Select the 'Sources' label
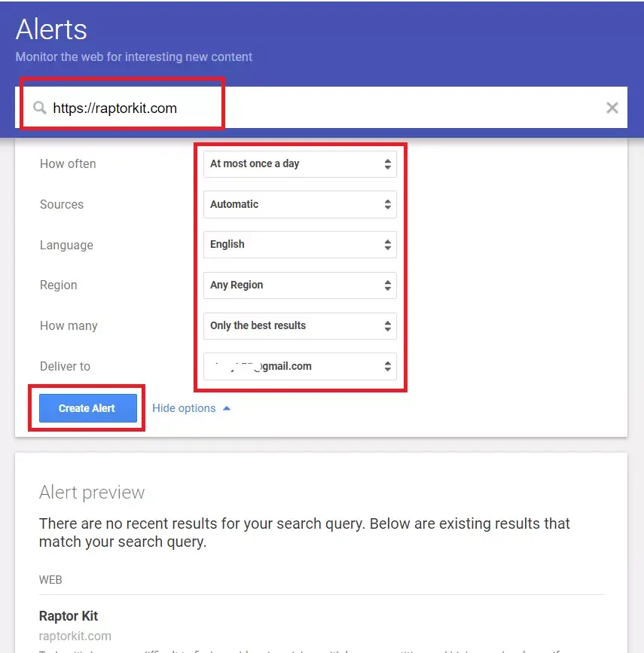Image resolution: width=644 pixels, height=653 pixels. pos(62,204)
